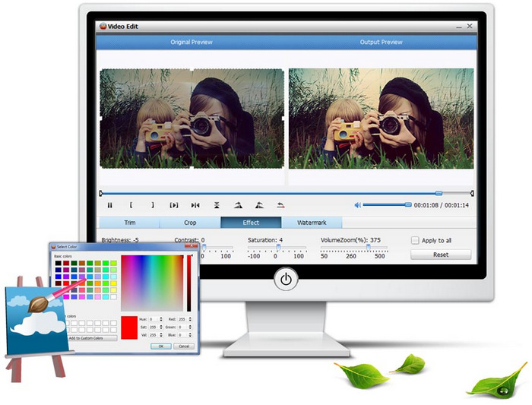
Task: Cancel the Select Color dialog
Action: (x=183, y=346)
